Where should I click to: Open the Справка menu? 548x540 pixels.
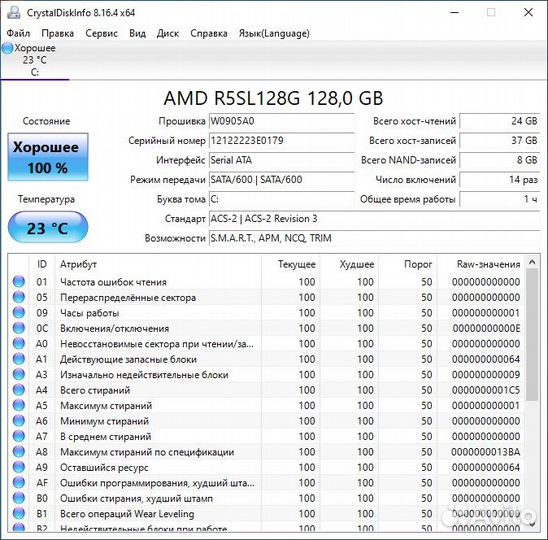(209, 33)
